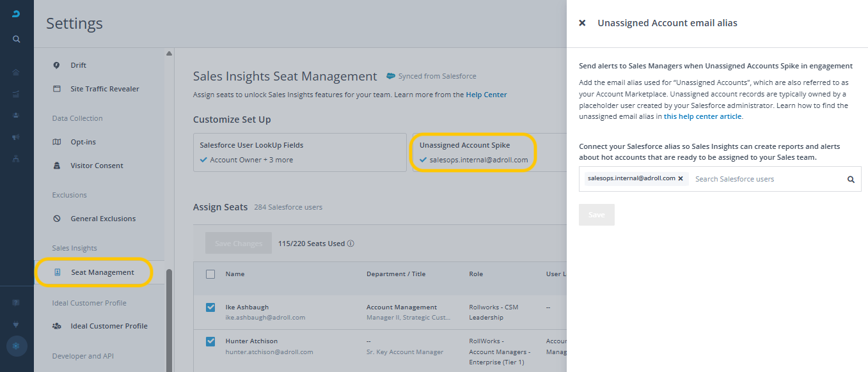Click the Opt-ins map icon
Screen dimensions: 868x372
(x=56, y=142)
